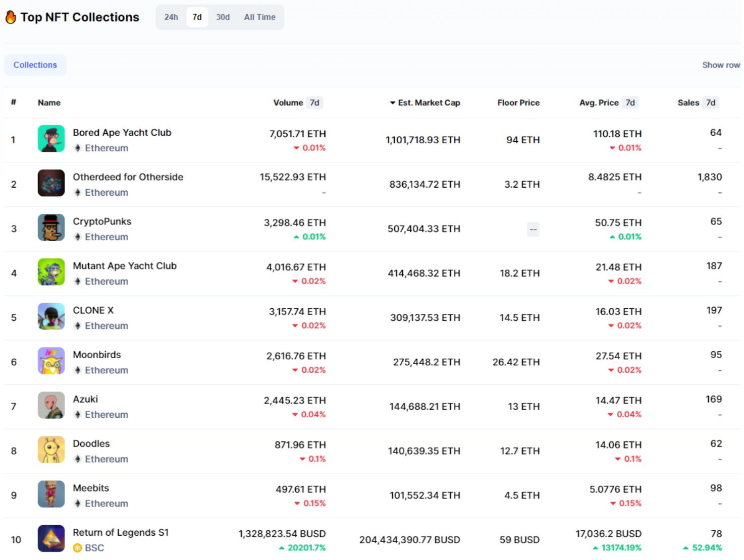Click the 52.94% sales change
This screenshot has height=560, width=744.
click(x=703, y=548)
